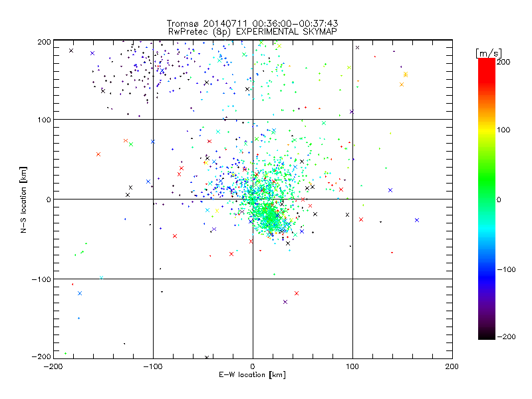
Task: Click the '[m/s]' colorbar unit label
Action: point(489,53)
